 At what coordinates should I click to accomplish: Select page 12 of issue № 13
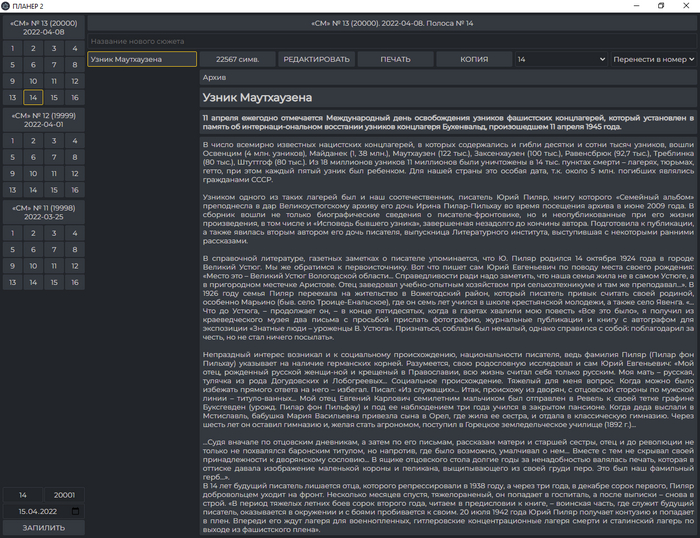click(x=75, y=81)
